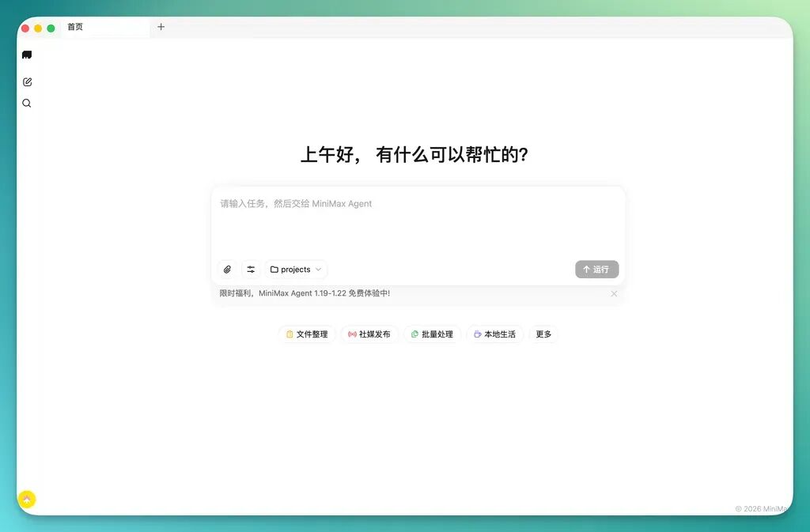Dismiss the 限时福利 promotion banner
The width and height of the screenshot is (810, 532).
pyautogui.click(x=614, y=293)
